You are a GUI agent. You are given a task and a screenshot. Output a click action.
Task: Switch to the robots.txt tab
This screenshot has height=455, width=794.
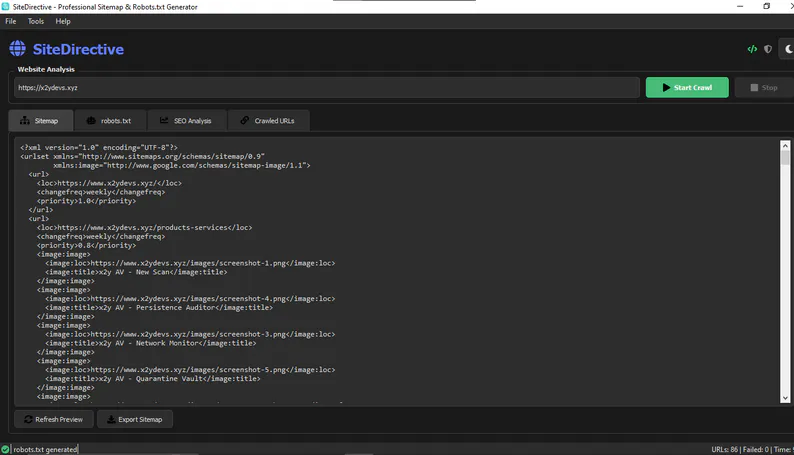(x=110, y=120)
